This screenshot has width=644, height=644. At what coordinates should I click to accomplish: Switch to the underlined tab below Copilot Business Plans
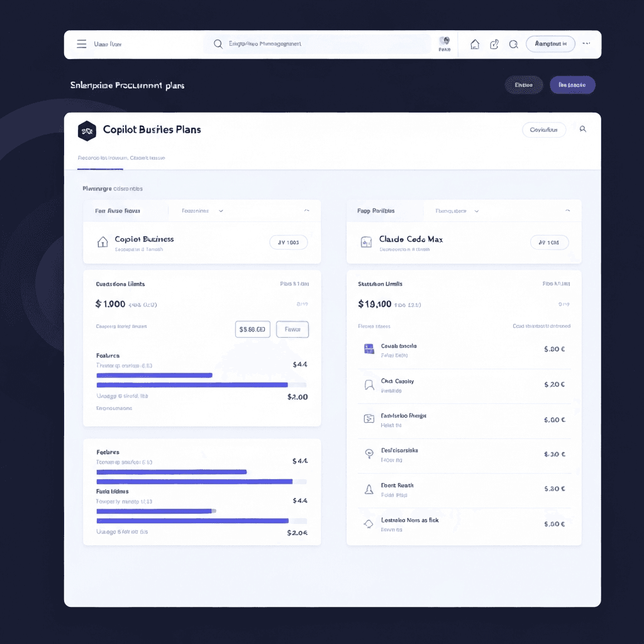tap(101, 158)
